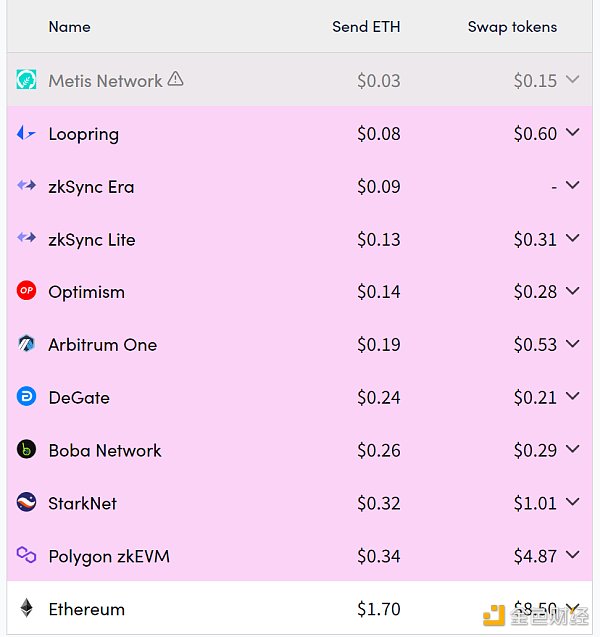Click the Arbitrum One logo icon
This screenshot has width=600, height=637.
[27, 344]
